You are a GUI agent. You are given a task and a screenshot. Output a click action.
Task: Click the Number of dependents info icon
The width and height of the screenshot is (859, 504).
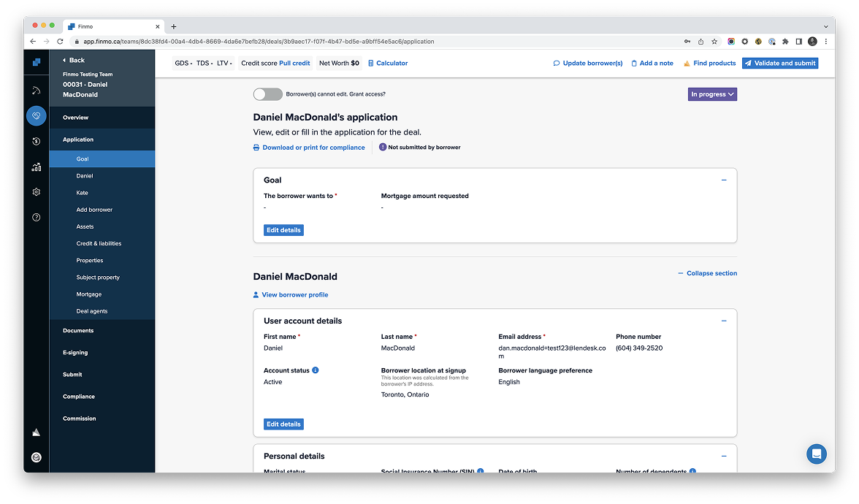693,471
